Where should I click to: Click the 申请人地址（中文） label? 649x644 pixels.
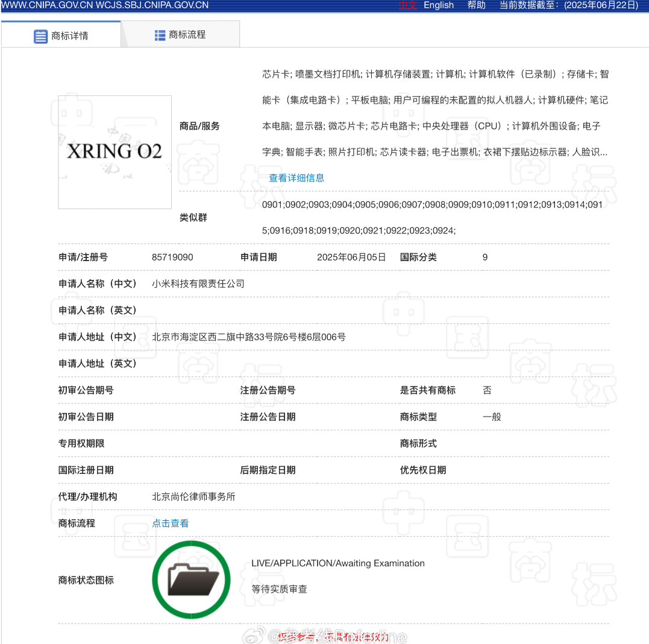98,337
